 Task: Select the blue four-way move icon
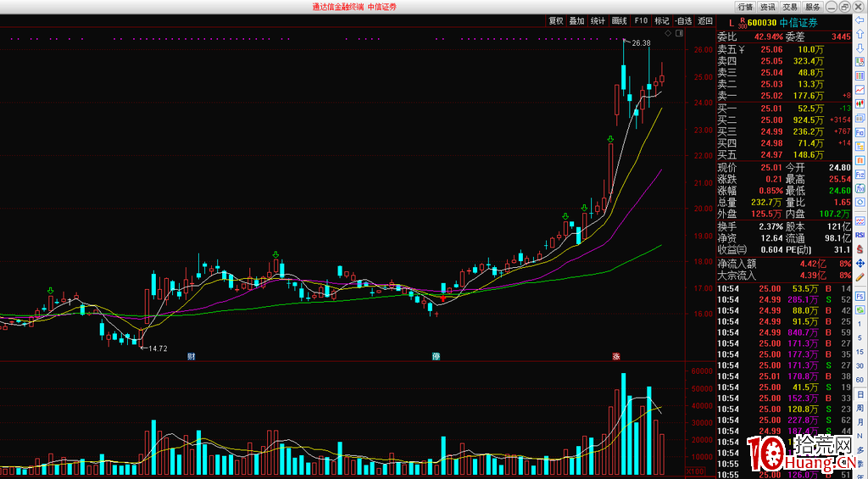(x=860, y=263)
